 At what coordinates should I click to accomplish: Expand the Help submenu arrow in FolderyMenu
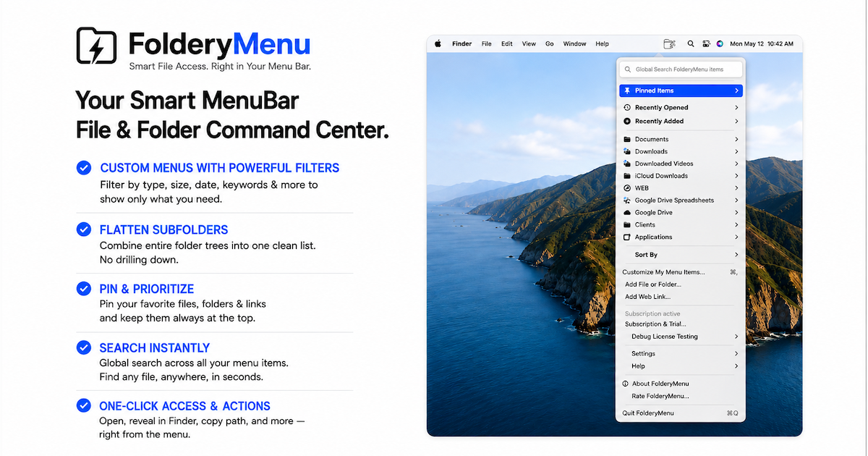[736, 366]
